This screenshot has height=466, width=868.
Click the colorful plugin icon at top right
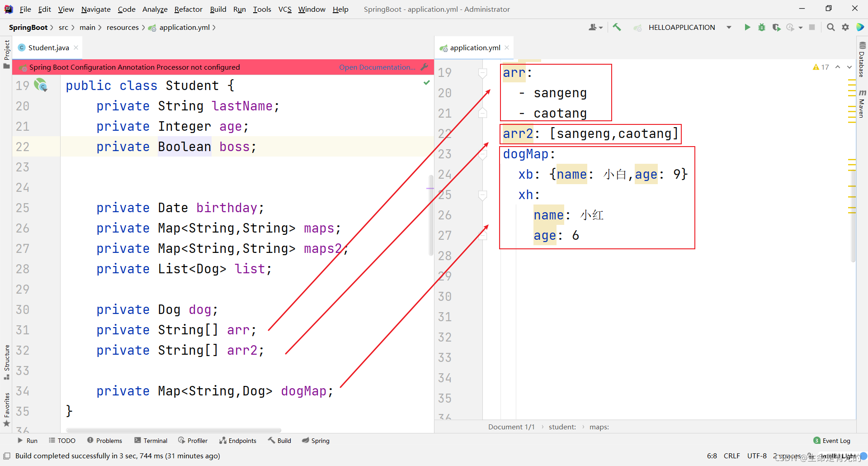(x=860, y=28)
